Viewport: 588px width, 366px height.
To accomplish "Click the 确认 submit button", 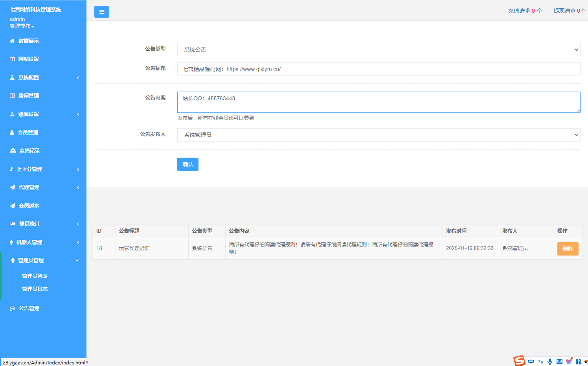I will pos(187,164).
